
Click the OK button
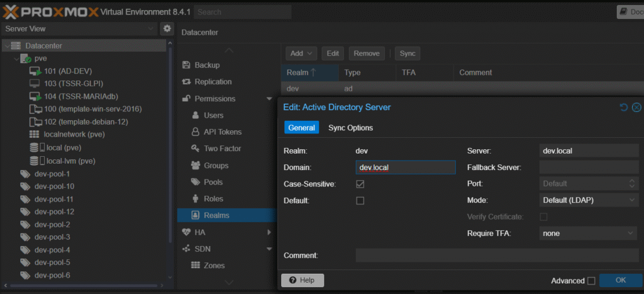(620, 280)
